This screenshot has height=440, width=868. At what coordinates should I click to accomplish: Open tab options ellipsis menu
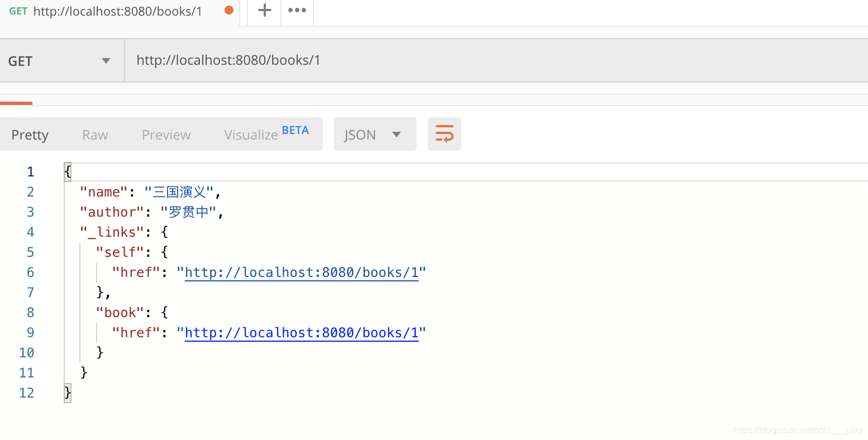(x=297, y=10)
